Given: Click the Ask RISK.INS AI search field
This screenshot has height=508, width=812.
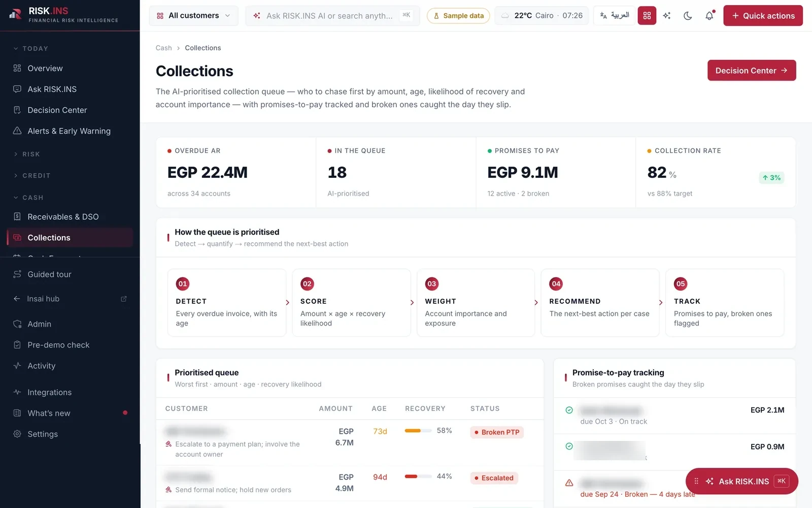Looking at the screenshot, I should (x=332, y=16).
